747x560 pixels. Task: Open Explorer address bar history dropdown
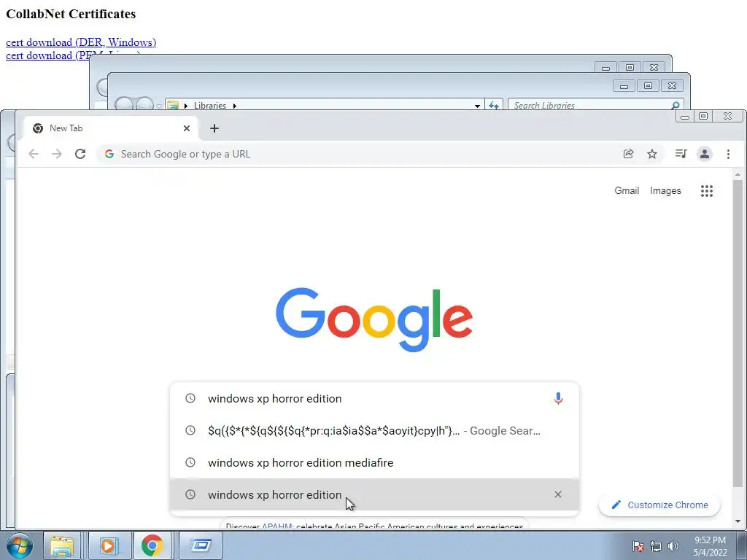coord(477,106)
